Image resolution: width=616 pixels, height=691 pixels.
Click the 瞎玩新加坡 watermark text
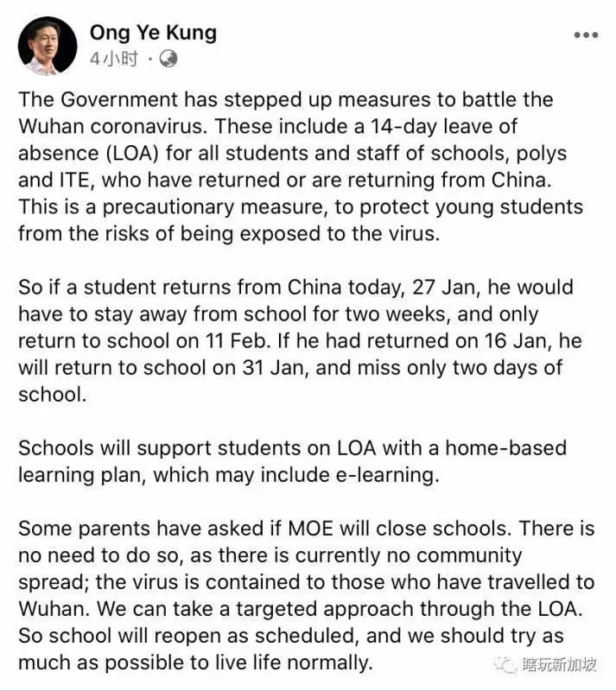point(559,664)
